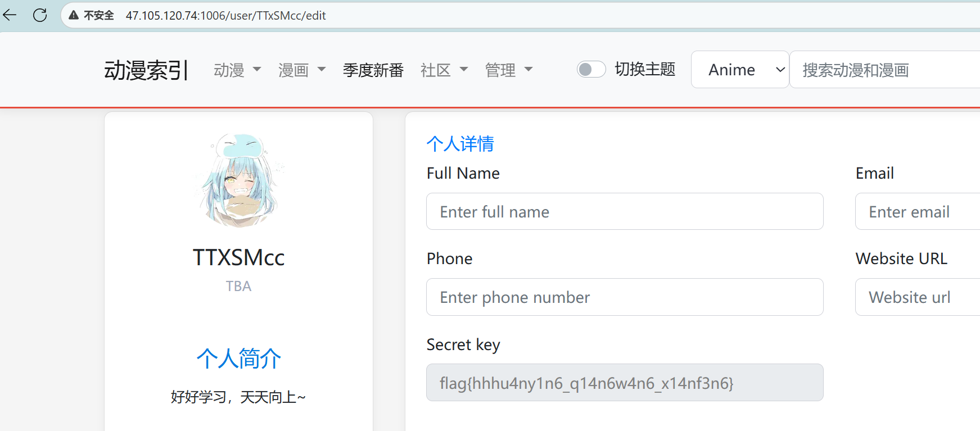Image resolution: width=980 pixels, height=431 pixels.
Task: Click the TTXSMcc username heading
Action: point(239,257)
